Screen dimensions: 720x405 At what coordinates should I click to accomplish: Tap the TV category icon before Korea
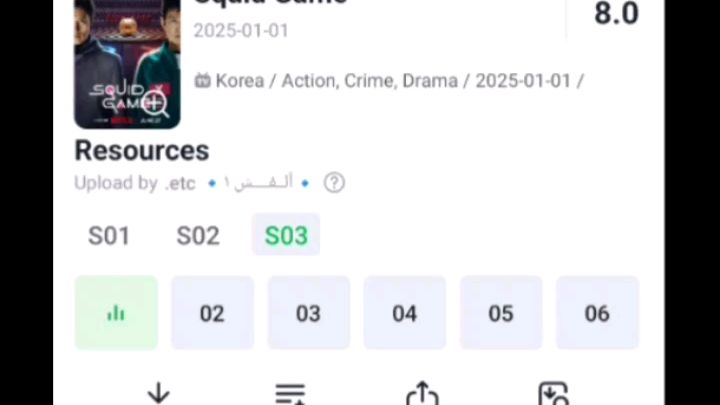tap(202, 81)
